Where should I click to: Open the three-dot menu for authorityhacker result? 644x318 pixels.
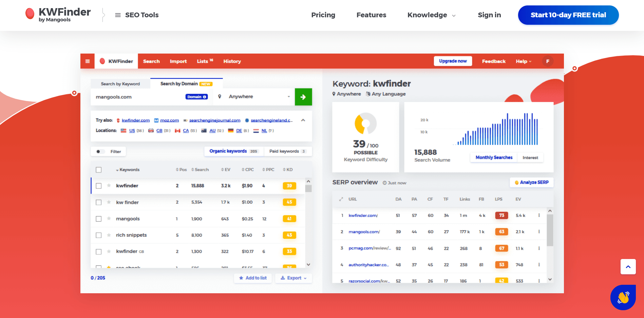click(539, 264)
